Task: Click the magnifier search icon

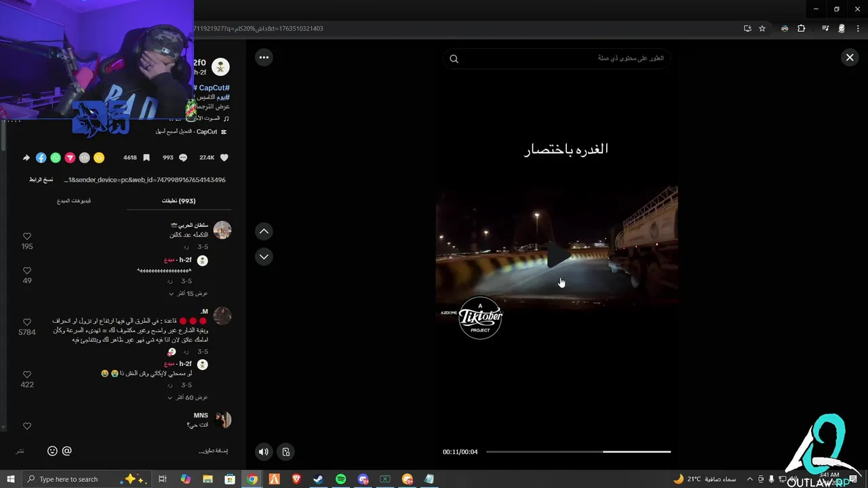Action: [454, 58]
